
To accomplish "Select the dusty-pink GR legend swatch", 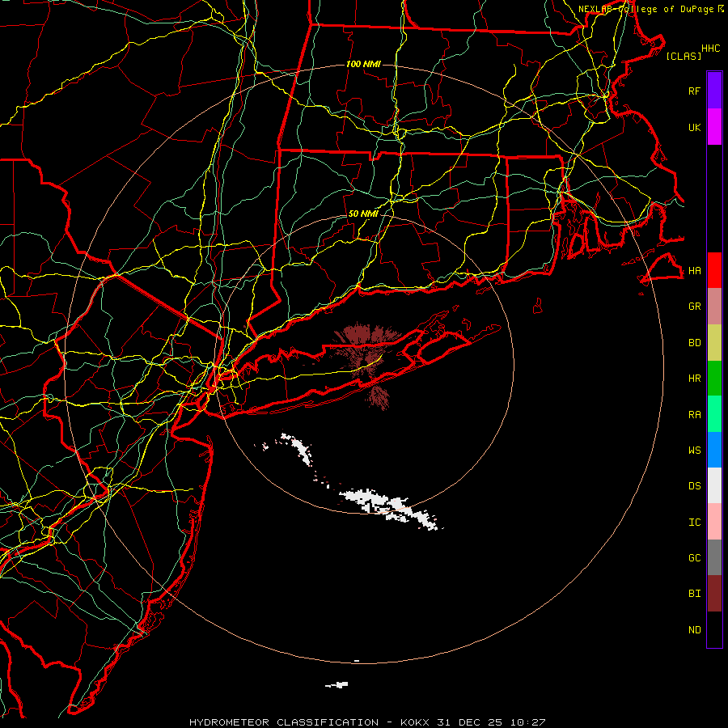I will pyautogui.click(x=714, y=306).
